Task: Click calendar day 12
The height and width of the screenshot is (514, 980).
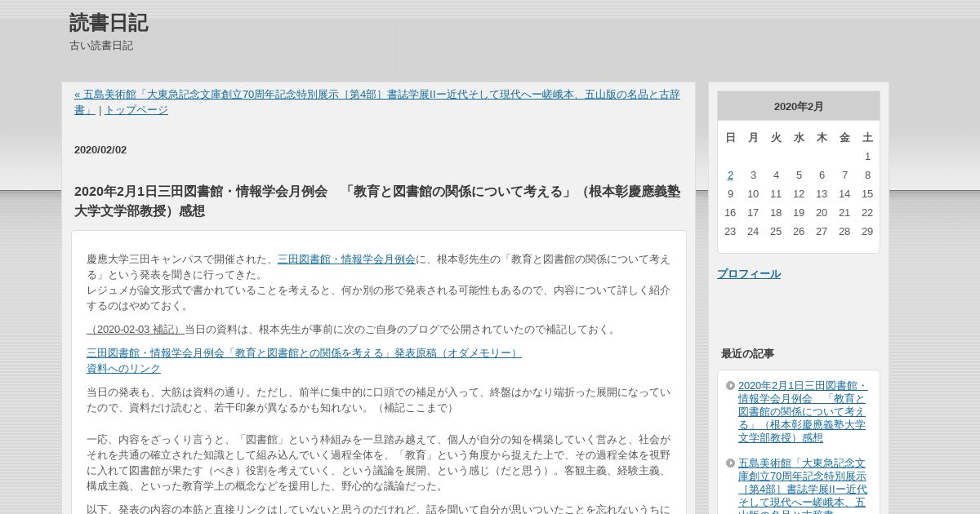Action: 799,194
